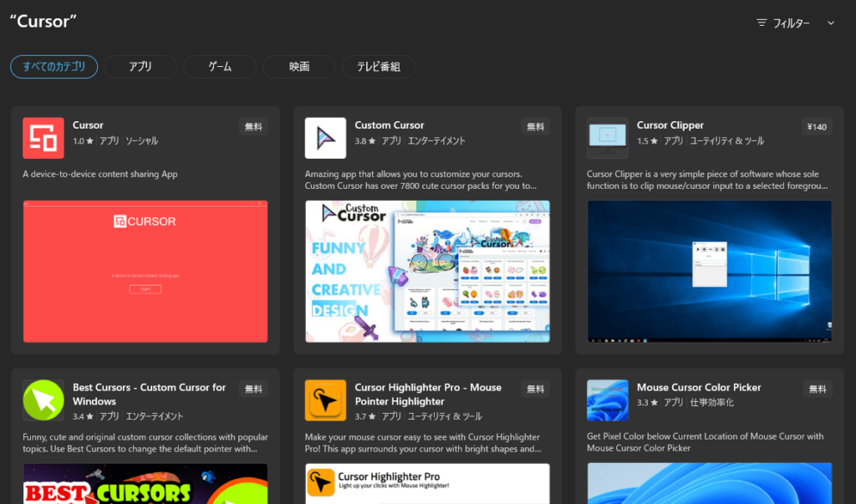Click the 1.5 star rating of Cursor Clipper

click(648, 141)
